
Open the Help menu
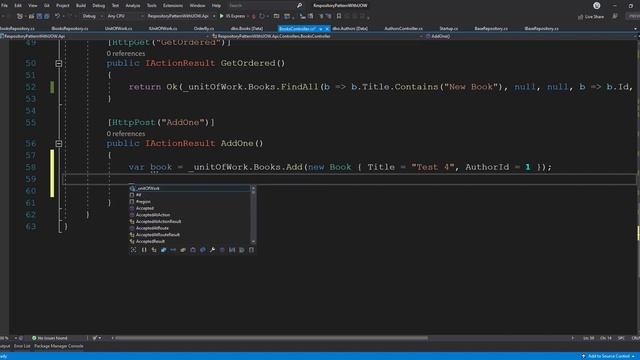[x=216, y=6]
